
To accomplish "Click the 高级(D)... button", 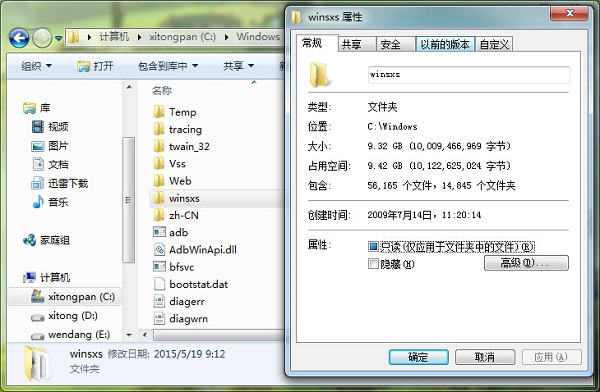I will [x=526, y=263].
